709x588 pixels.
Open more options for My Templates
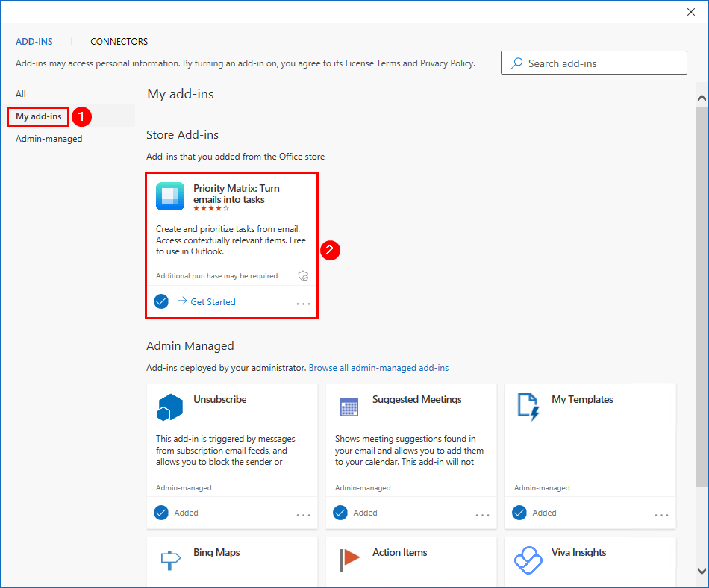click(661, 515)
